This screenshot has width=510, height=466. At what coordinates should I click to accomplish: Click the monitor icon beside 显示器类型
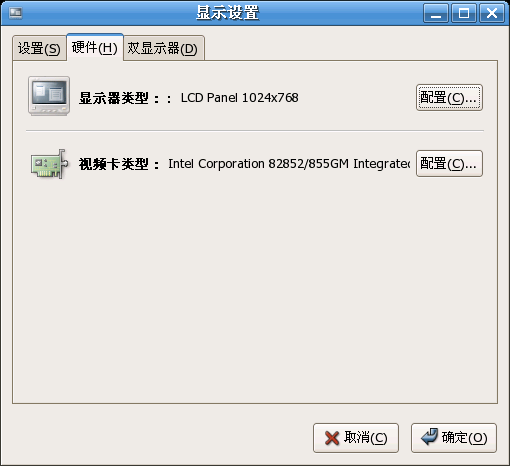pos(49,96)
